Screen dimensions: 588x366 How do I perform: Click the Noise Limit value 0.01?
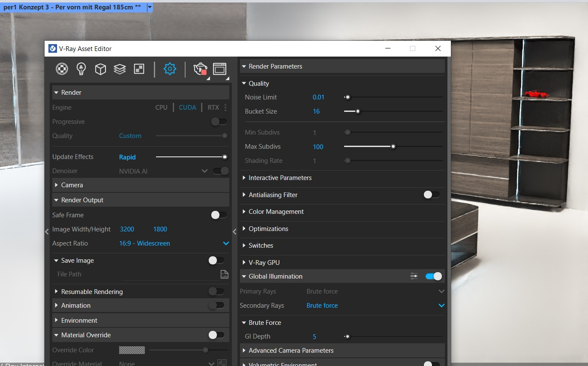(x=318, y=97)
